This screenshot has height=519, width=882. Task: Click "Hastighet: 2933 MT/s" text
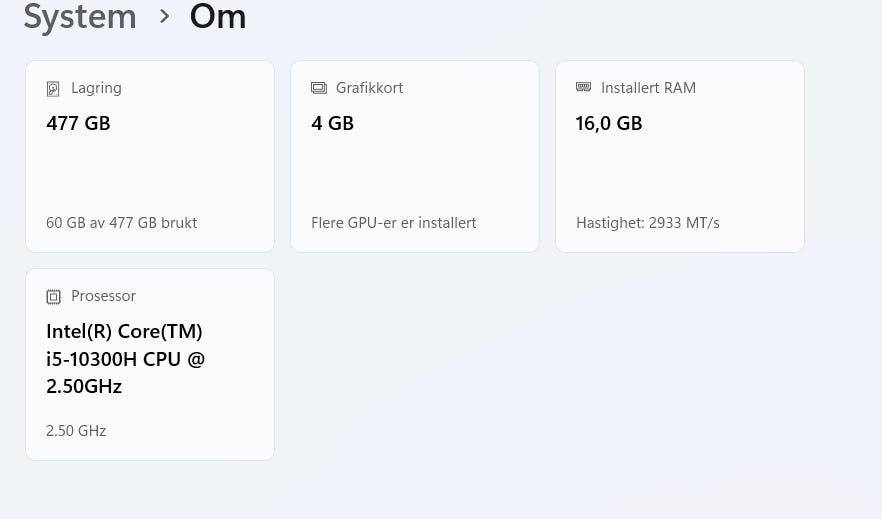point(647,223)
